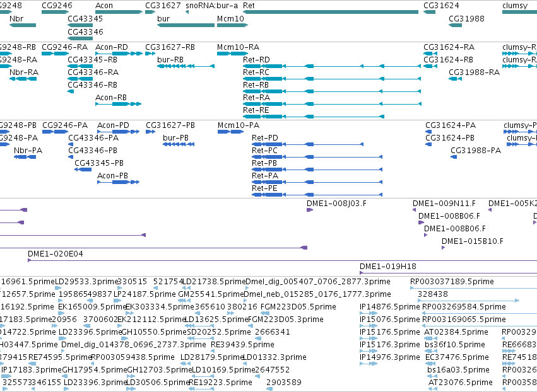Select the Acon-RD transcript label
537x392 pixels.
(112, 47)
